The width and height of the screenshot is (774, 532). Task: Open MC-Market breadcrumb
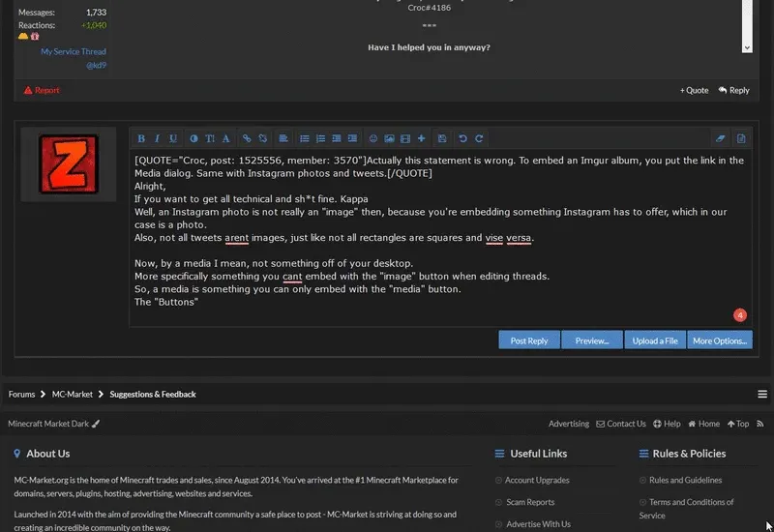click(72, 395)
